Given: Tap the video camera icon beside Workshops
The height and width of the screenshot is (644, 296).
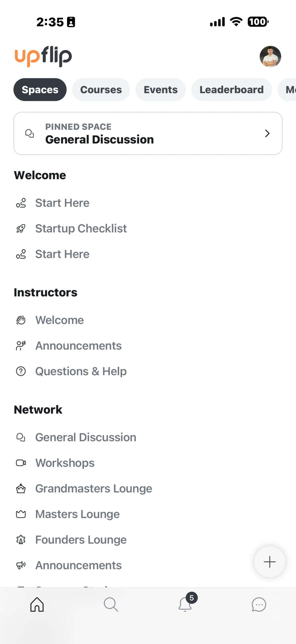Looking at the screenshot, I should point(21,463).
